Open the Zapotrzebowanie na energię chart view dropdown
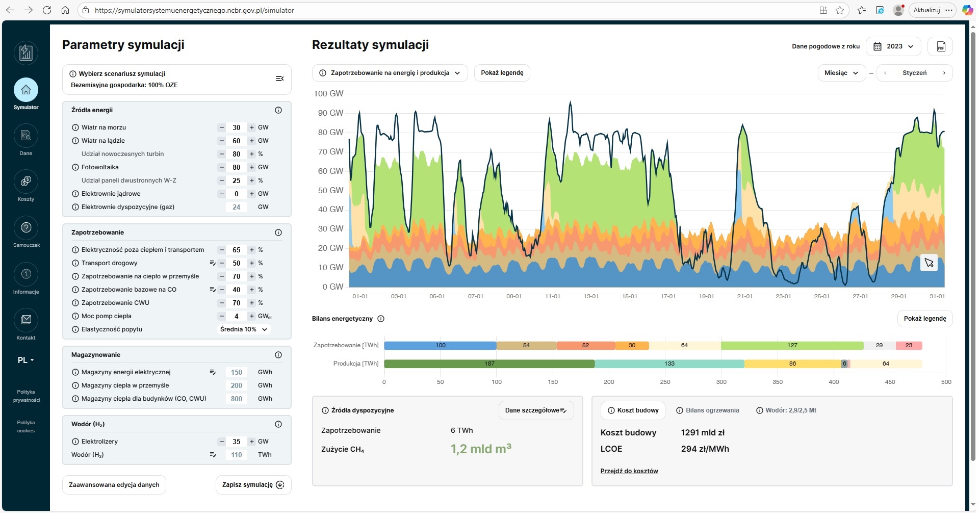This screenshot has height=518, width=980. [389, 73]
